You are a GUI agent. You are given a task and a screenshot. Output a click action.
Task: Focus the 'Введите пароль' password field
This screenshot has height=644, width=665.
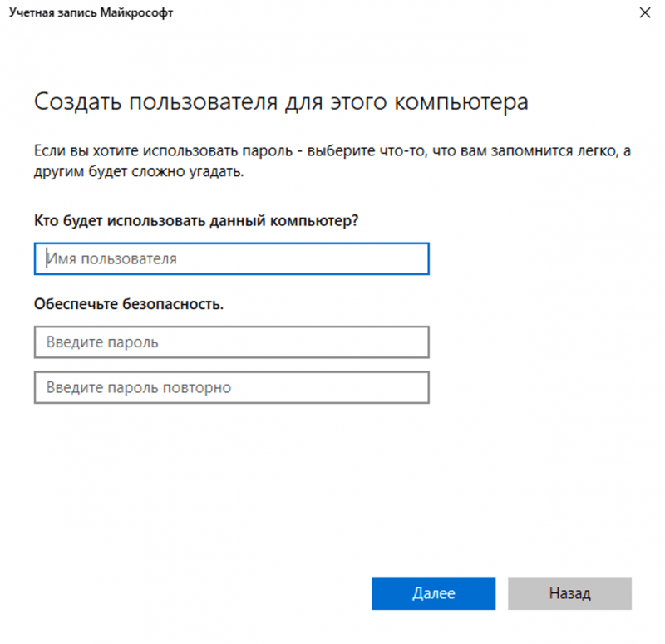[231, 342]
